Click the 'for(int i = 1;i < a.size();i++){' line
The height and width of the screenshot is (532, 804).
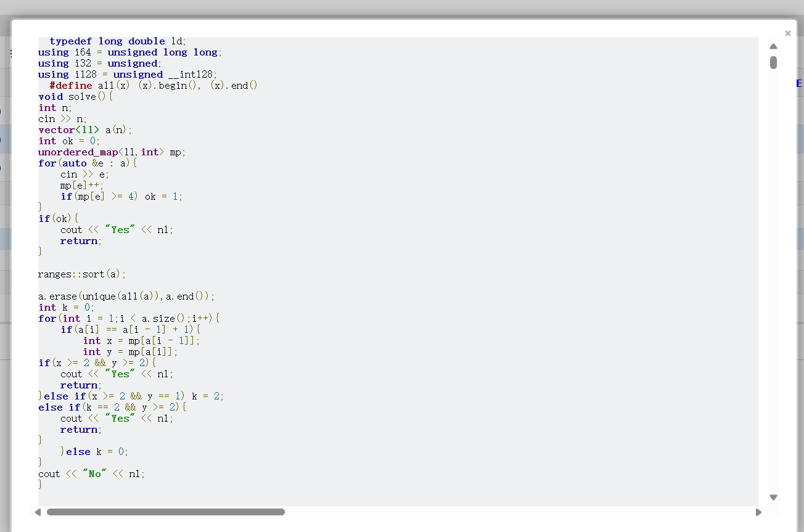129,319
